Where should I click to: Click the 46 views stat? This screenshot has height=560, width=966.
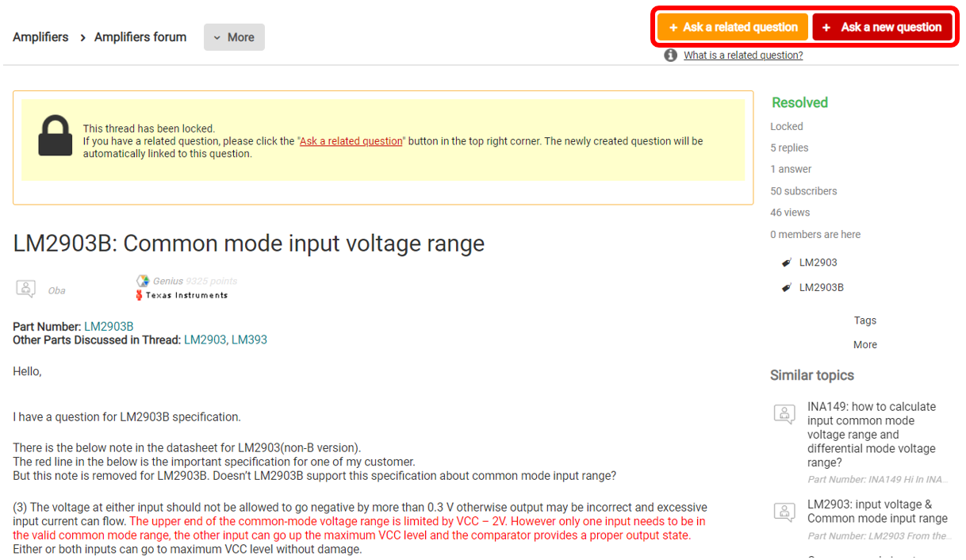tap(790, 213)
